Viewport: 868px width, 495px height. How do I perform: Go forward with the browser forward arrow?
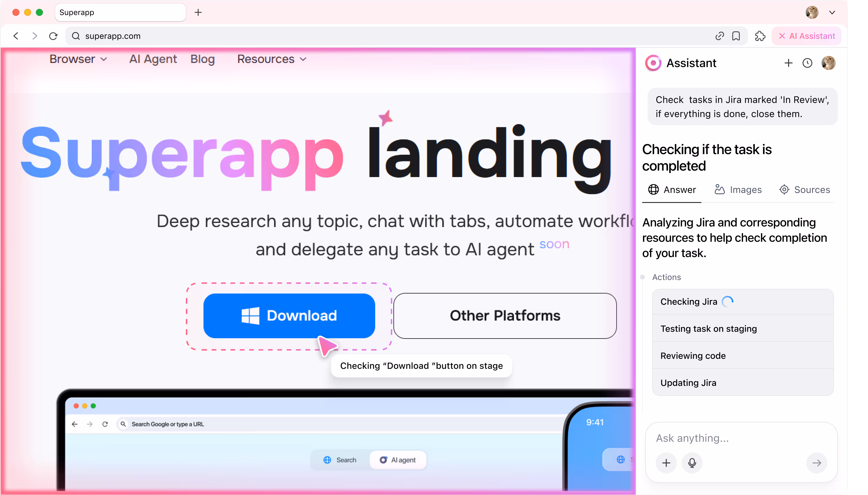(34, 36)
